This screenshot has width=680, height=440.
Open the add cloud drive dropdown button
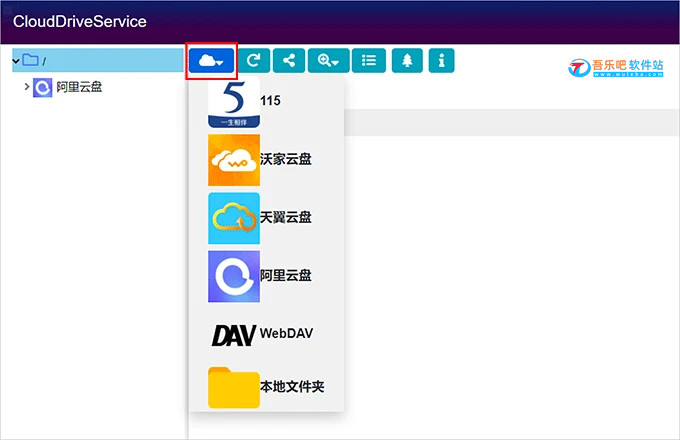click(211, 61)
